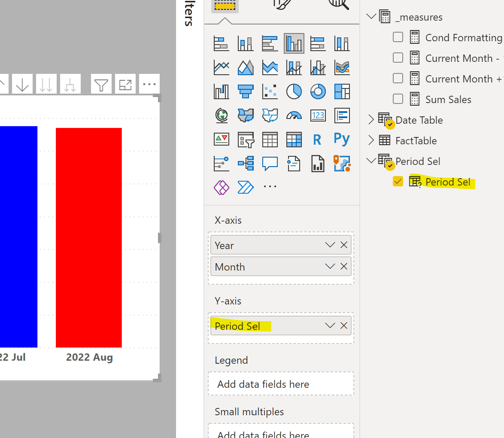This screenshot has height=438, width=504.
Task: Click the drill down arrow on the chart
Action: coord(22,84)
